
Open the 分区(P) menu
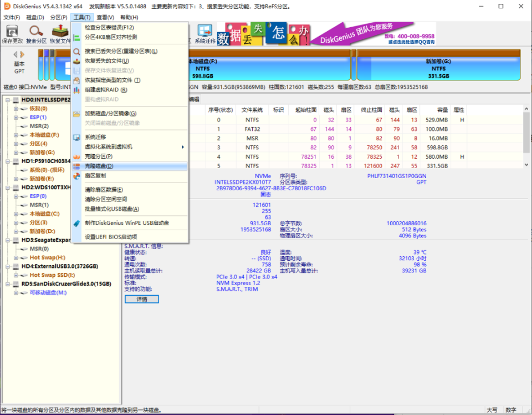59,17
